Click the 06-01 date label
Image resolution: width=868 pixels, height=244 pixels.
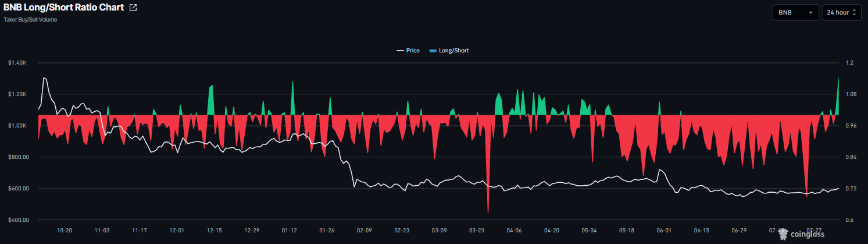[665, 231]
